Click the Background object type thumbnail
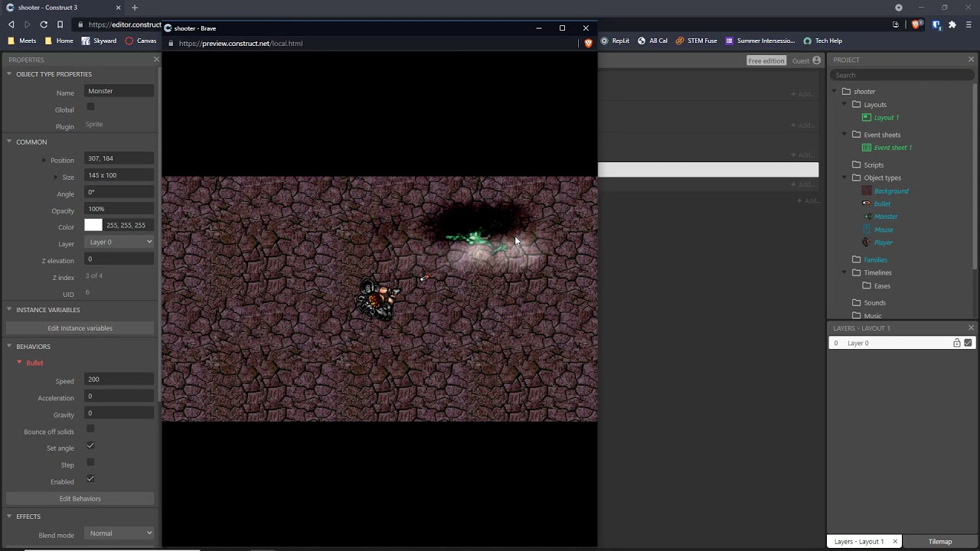Image resolution: width=980 pixels, height=551 pixels. [x=867, y=191]
